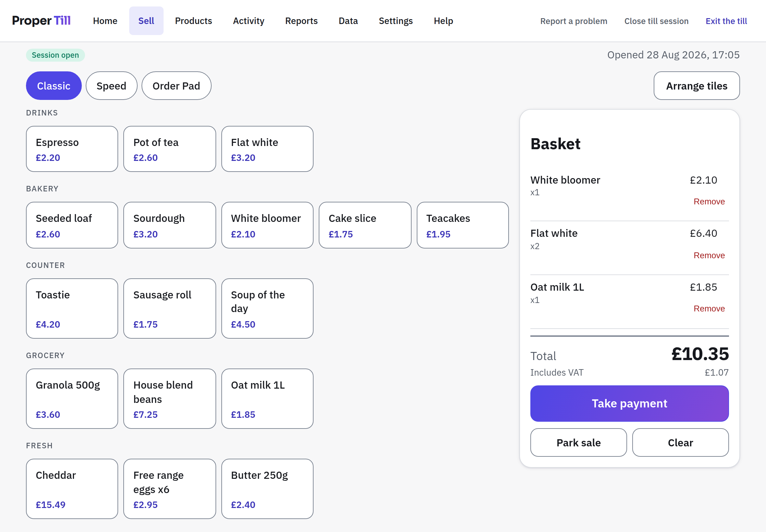Switch to Speed layout mode

(x=111, y=86)
